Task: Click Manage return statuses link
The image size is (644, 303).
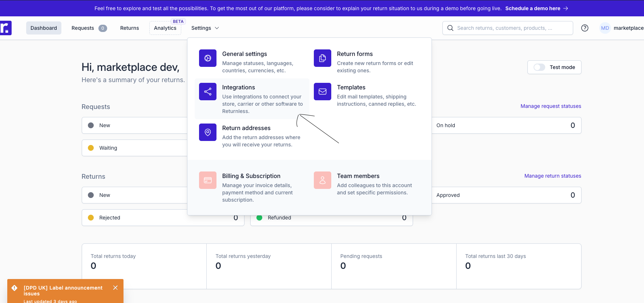Action: point(552,176)
